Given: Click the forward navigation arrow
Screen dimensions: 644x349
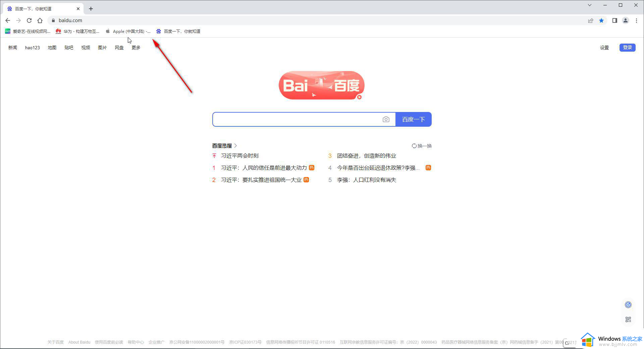Looking at the screenshot, I should pyautogui.click(x=18, y=20).
